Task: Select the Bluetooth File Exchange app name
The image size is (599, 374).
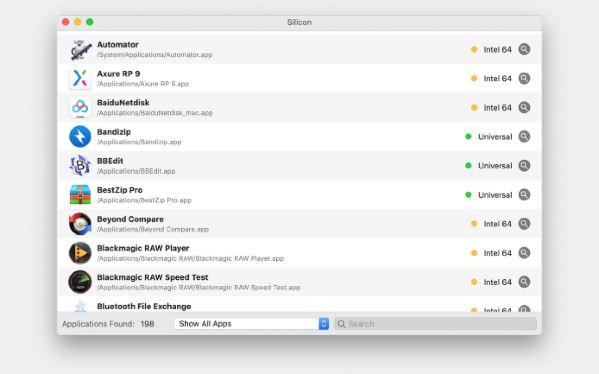Action: point(144,306)
